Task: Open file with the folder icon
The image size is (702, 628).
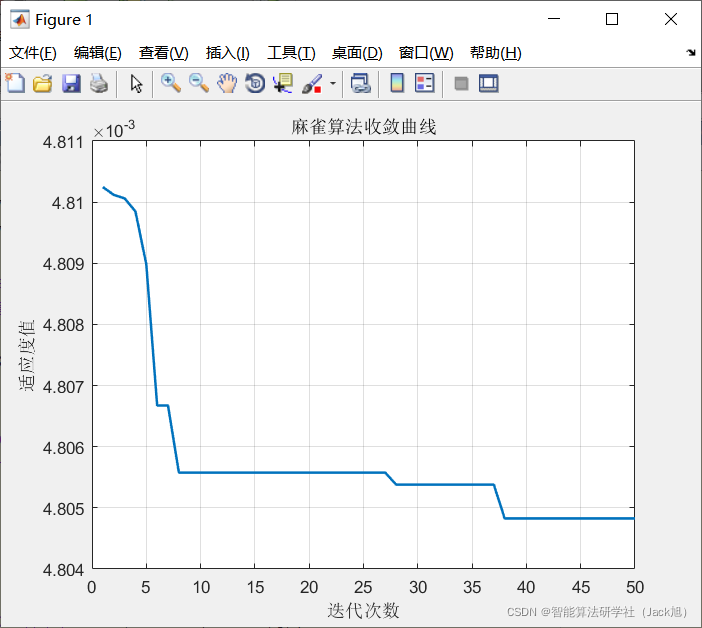Action: click(x=43, y=84)
